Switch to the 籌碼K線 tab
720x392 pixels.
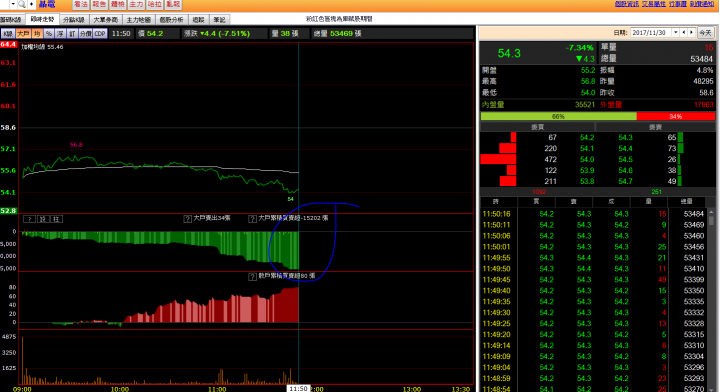point(11,20)
